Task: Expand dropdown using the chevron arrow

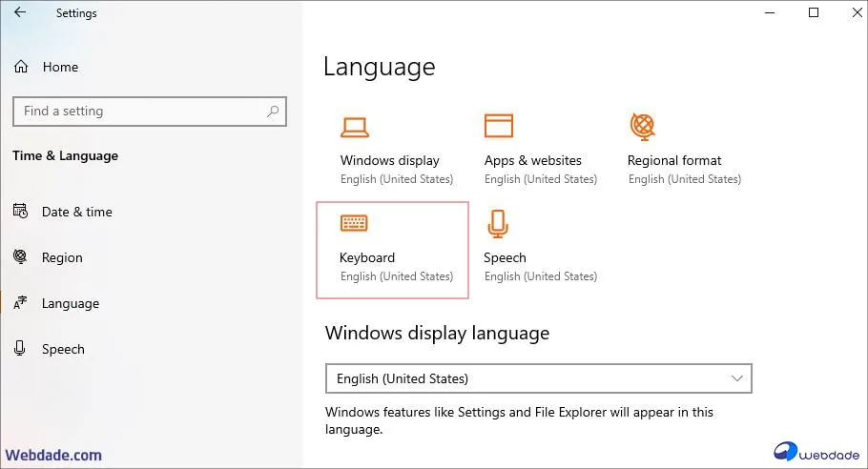Action: [x=736, y=378]
